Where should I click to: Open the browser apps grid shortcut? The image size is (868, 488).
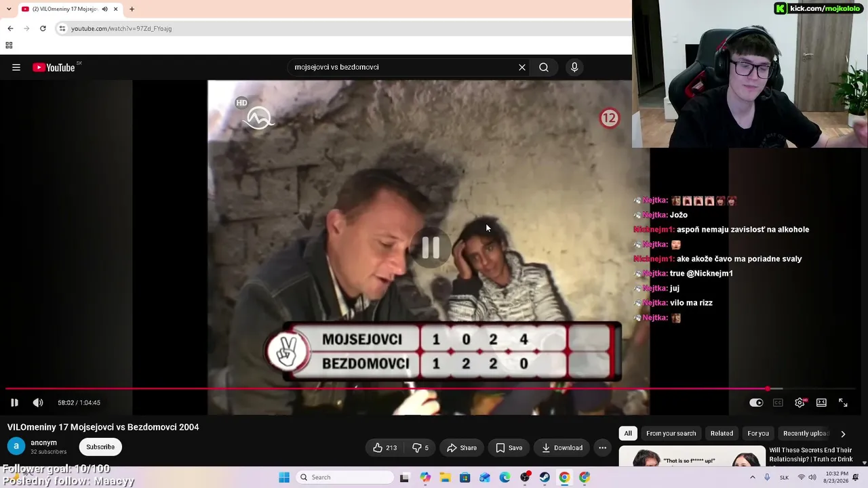pos(9,45)
